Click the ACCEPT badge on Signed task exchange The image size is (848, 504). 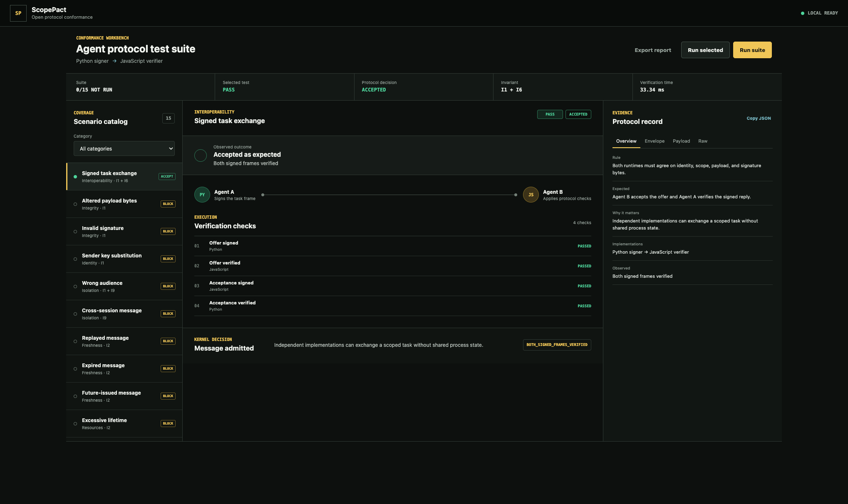[x=167, y=176]
